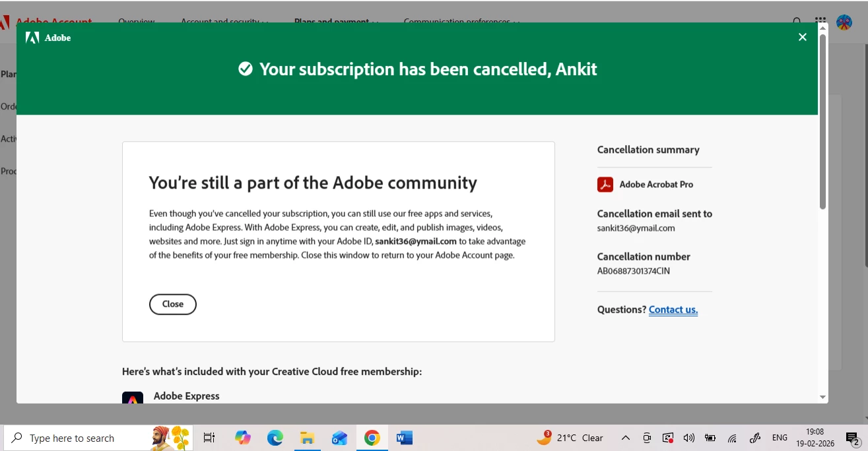Open the Contact us link
The height and width of the screenshot is (451, 868).
(x=673, y=309)
